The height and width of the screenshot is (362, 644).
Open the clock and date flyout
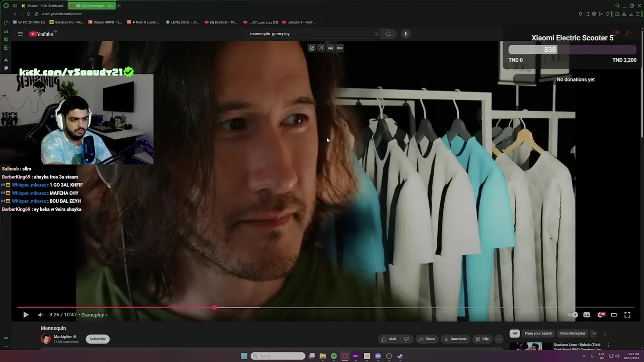(x=631, y=356)
